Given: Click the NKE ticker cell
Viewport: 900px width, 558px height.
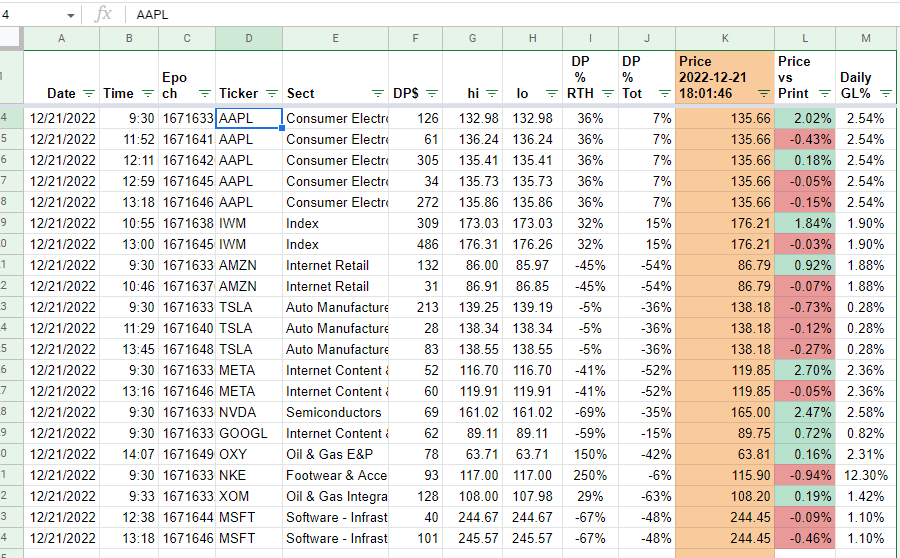Looking at the screenshot, I should [x=249, y=475].
